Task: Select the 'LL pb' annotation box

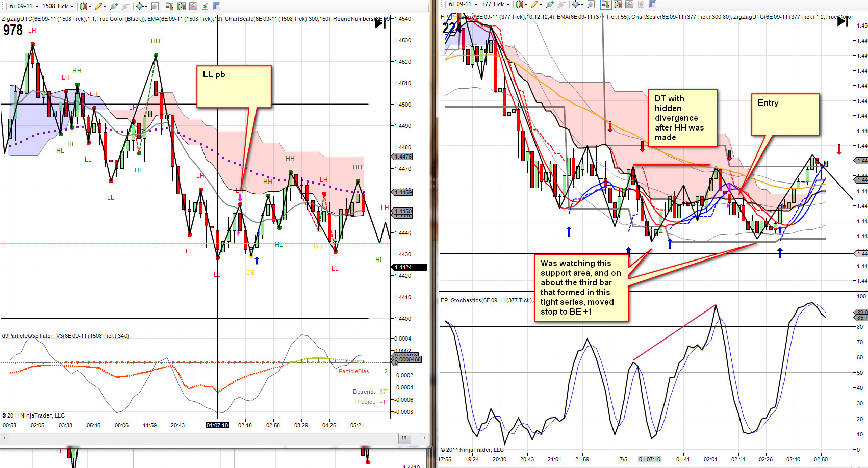Action: [234, 87]
